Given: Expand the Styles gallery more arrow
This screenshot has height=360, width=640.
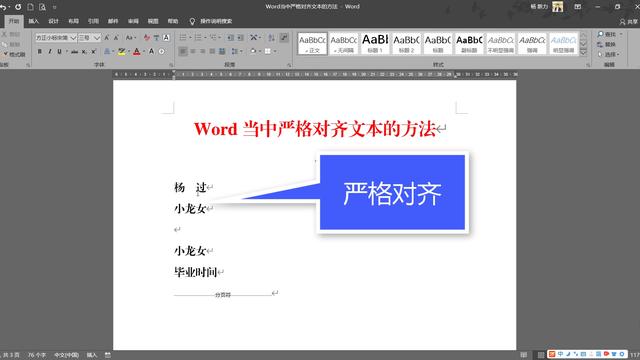Looking at the screenshot, I should tap(583, 52).
